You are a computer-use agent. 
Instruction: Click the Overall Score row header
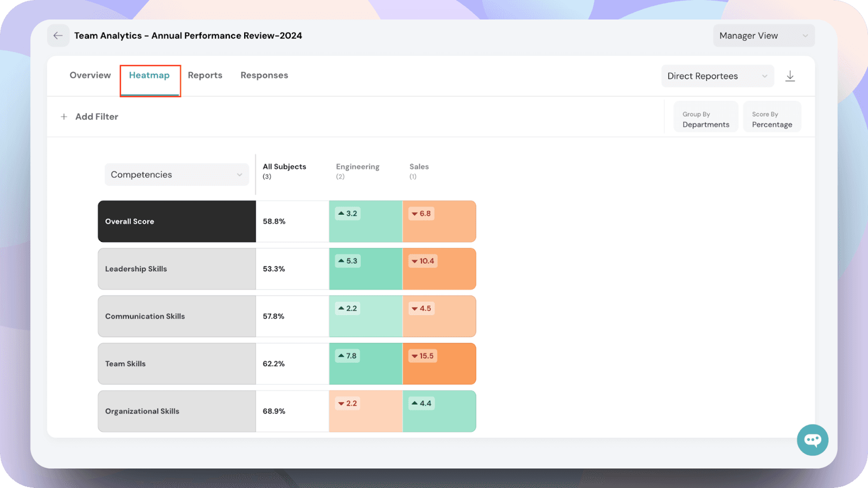(176, 221)
